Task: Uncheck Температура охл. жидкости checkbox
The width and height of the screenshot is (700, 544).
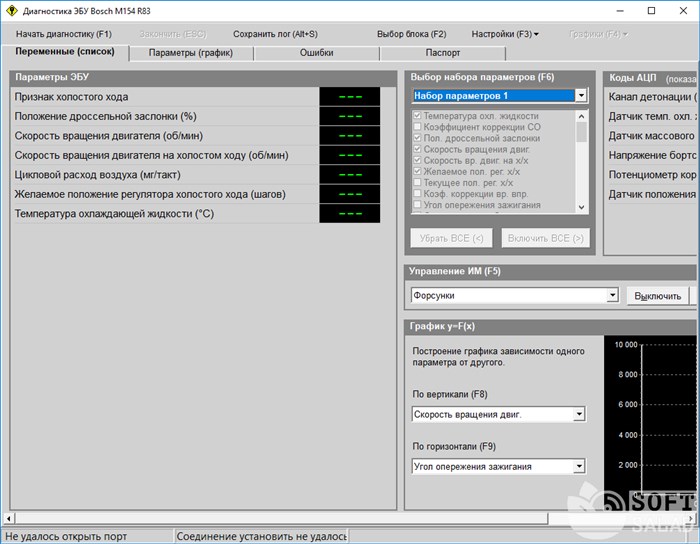Action: pyautogui.click(x=417, y=117)
